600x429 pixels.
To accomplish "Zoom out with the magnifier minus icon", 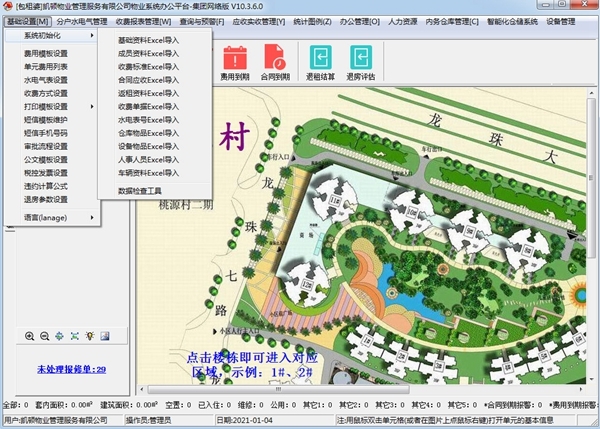I will [44, 336].
